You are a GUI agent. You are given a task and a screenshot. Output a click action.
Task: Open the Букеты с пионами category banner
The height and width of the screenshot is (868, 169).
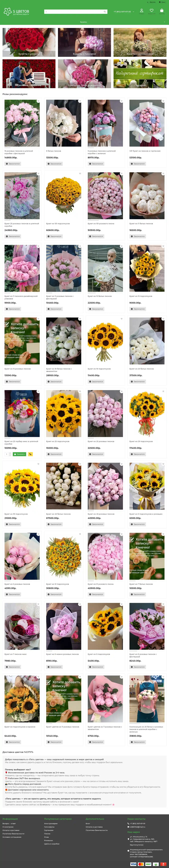[84, 42]
